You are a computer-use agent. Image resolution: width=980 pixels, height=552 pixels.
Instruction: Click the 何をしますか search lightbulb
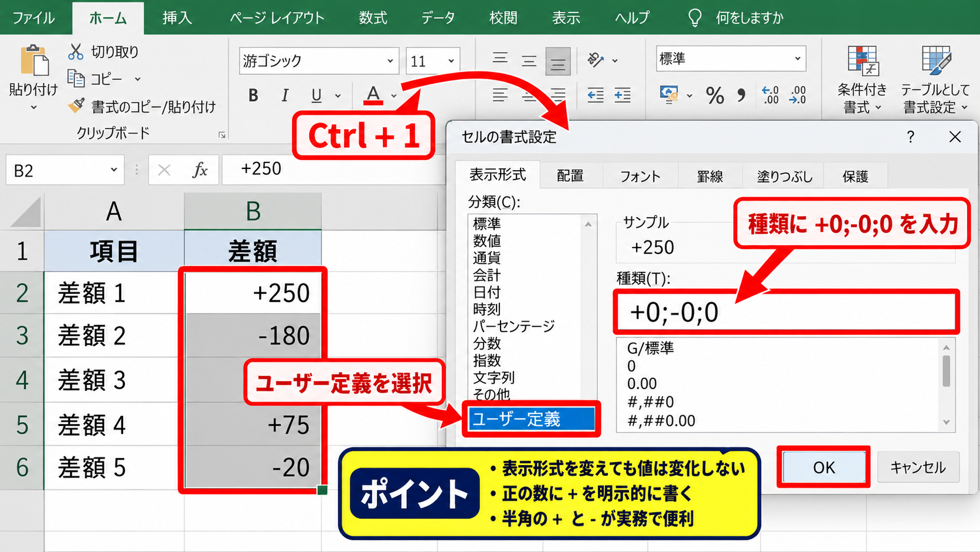695,18
